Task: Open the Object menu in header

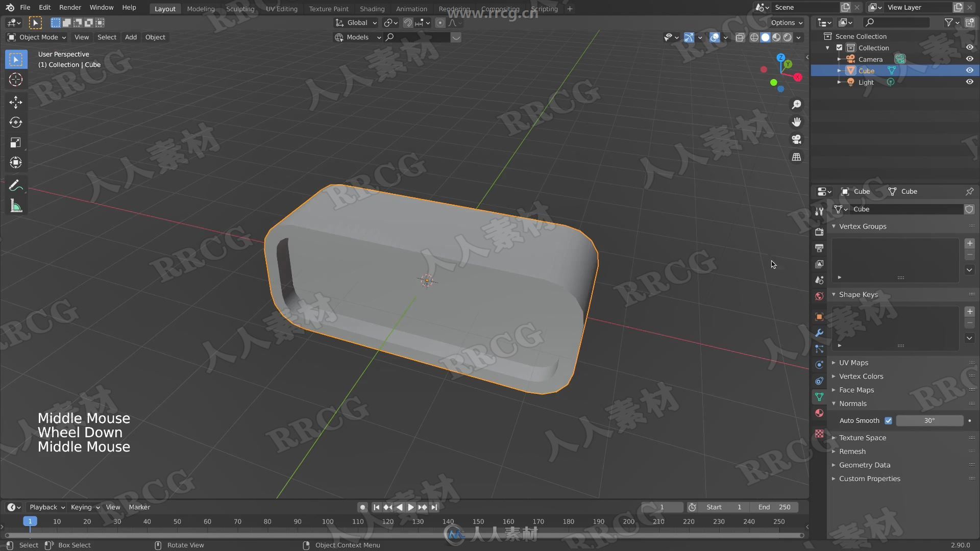Action: [x=156, y=37]
